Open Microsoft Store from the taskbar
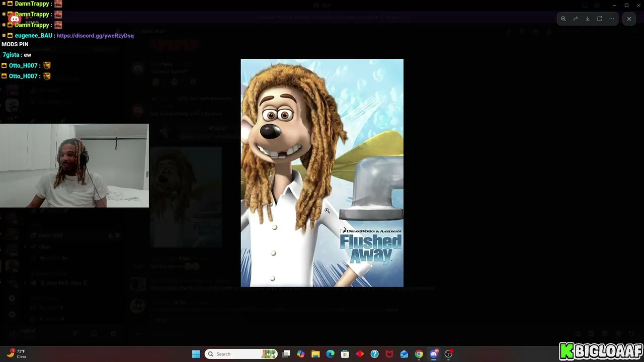Viewport: 644px width, 362px height. (345, 354)
